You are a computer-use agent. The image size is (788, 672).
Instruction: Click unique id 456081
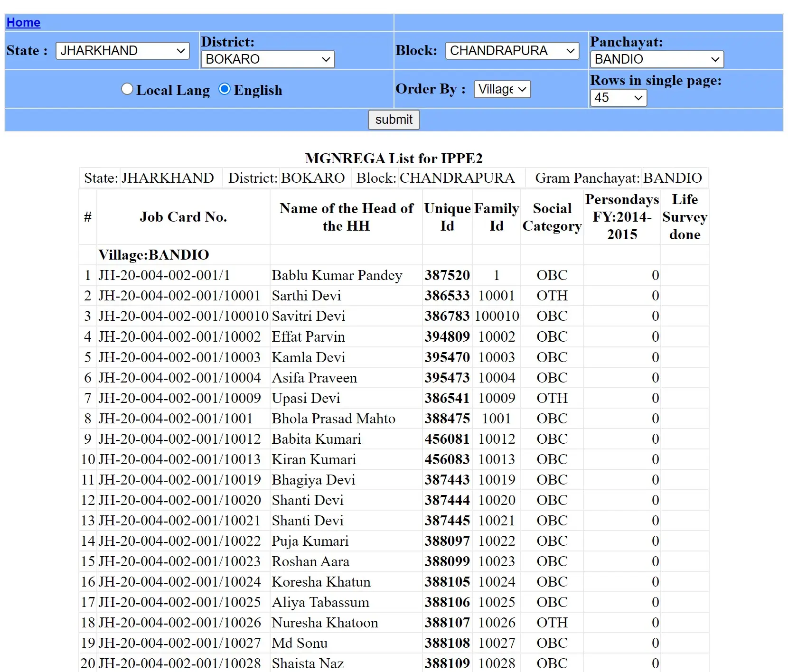point(447,439)
